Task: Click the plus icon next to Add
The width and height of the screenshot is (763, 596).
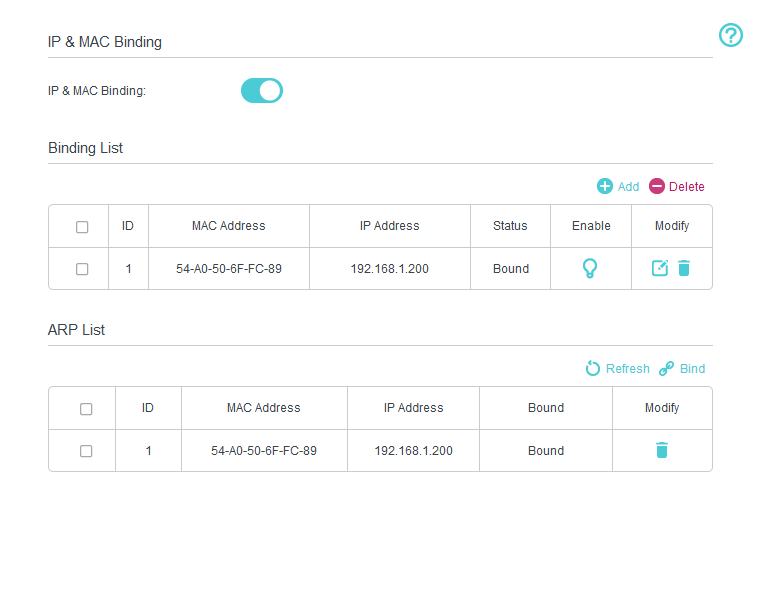Action: point(604,186)
